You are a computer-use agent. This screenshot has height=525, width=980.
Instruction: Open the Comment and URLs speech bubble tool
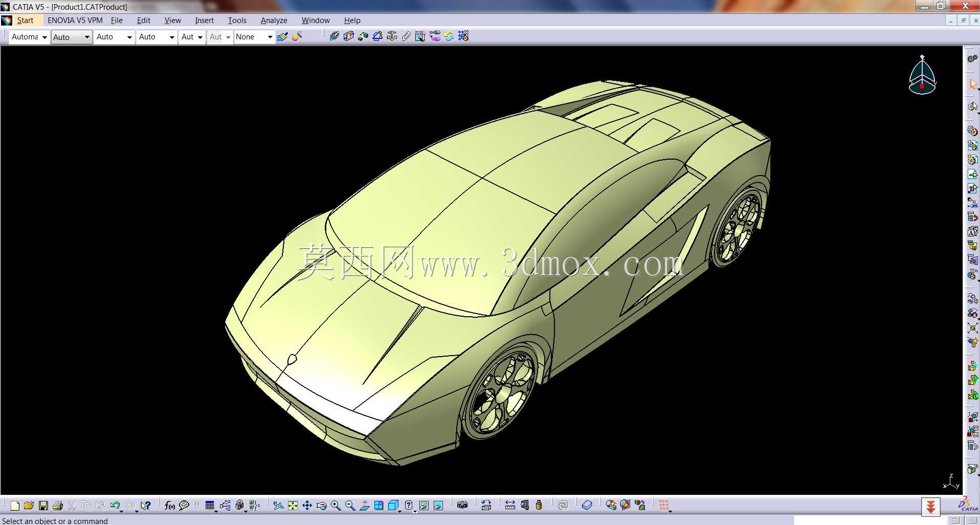(184, 506)
